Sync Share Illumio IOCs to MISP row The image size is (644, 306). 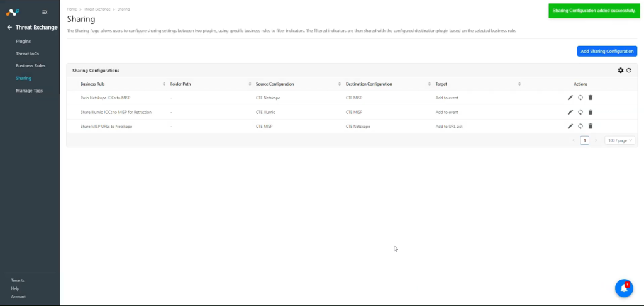point(580,112)
